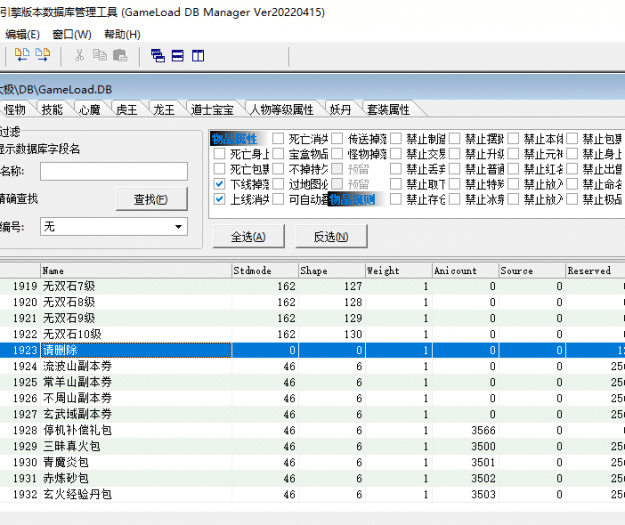Click the 名称 search input field

pyautogui.click(x=113, y=172)
